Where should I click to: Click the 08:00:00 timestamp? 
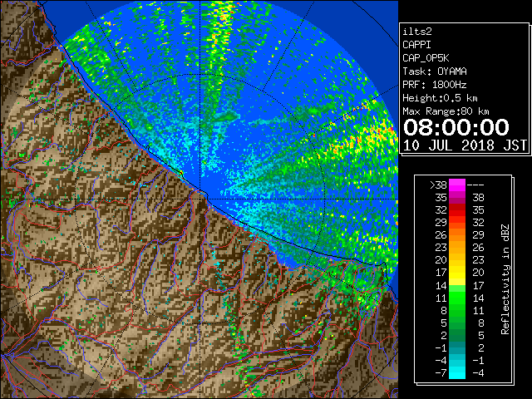pyautogui.click(x=456, y=127)
